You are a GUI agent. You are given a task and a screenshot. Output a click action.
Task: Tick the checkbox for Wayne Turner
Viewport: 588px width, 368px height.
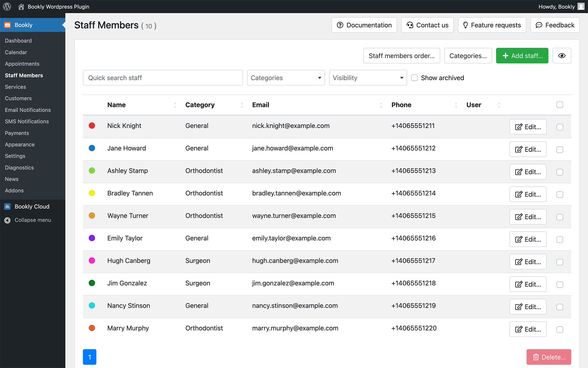click(560, 217)
